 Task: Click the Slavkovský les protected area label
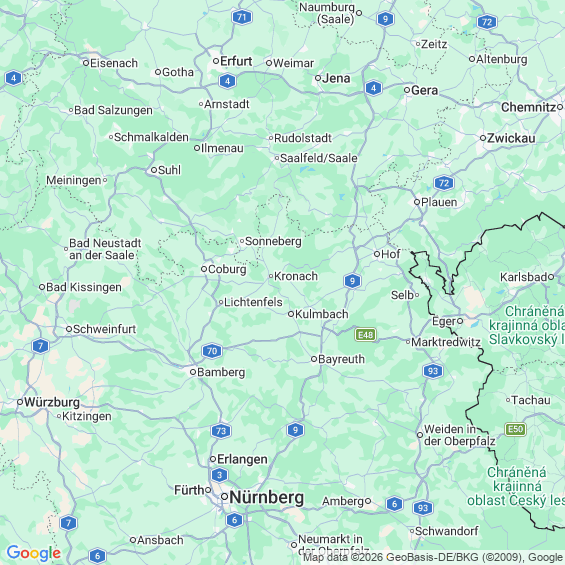526,325
